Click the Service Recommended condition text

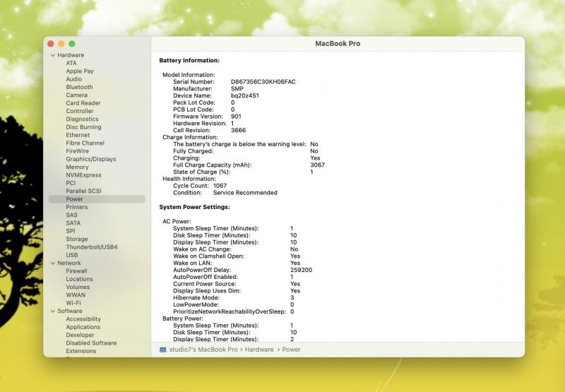click(x=245, y=193)
